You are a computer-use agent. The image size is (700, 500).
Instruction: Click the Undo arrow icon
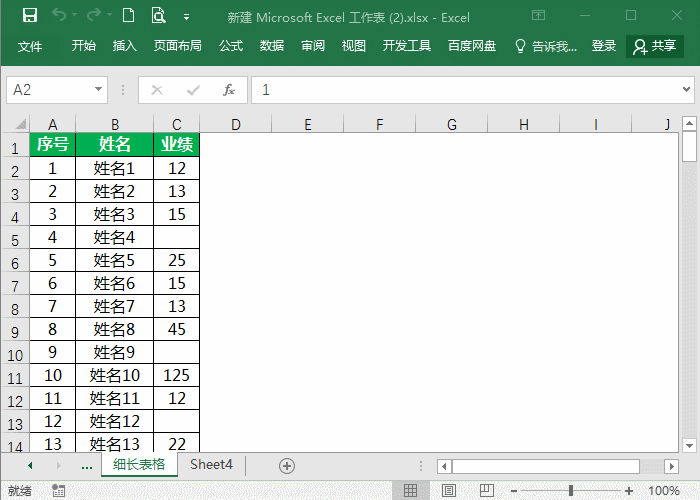[x=59, y=16]
